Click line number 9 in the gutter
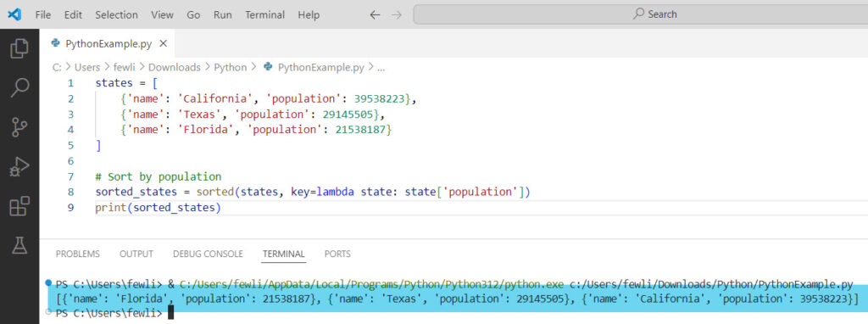Viewport: 868px width, 324px height. [70, 208]
